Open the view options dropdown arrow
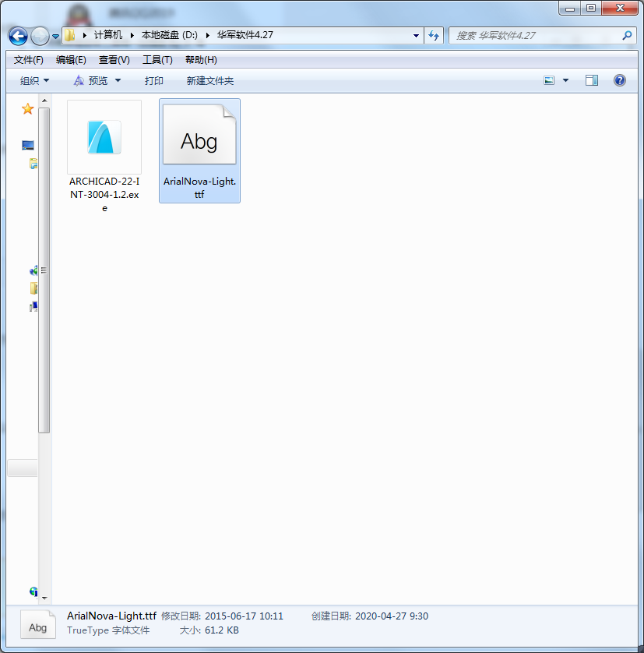 [565, 80]
